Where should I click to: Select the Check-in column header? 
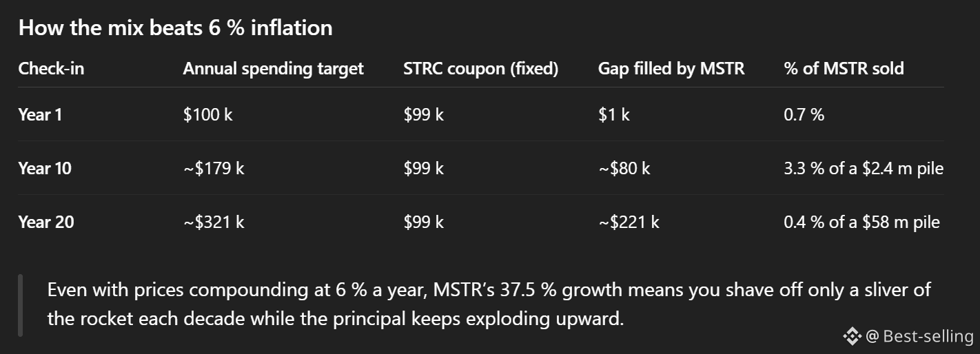tap(51, 69)
